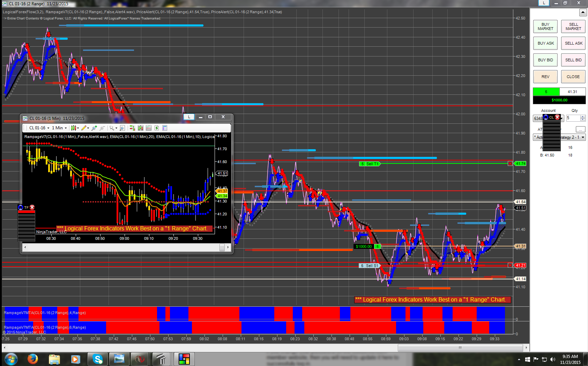The height and width of the screenshot is (366, 588).
Task: Click the blue icon on TF overlay
Action: pos(21,207)
